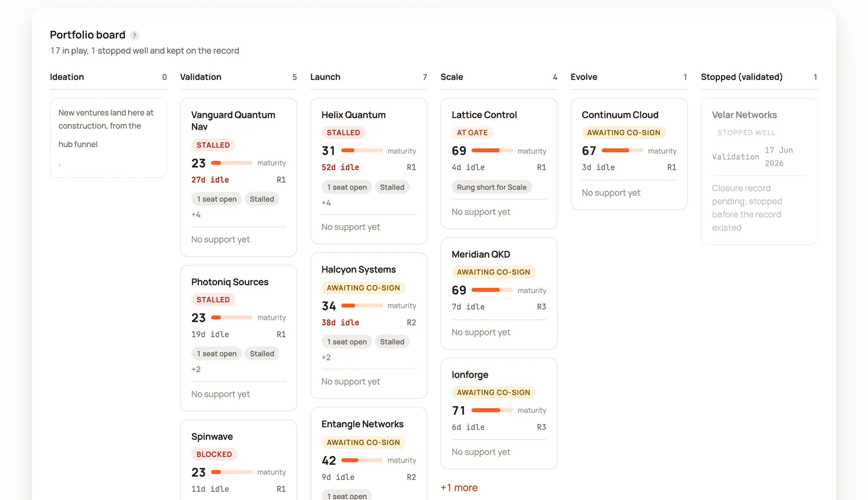Click the Ideation empty-state placeholder card

pos(108,138)
